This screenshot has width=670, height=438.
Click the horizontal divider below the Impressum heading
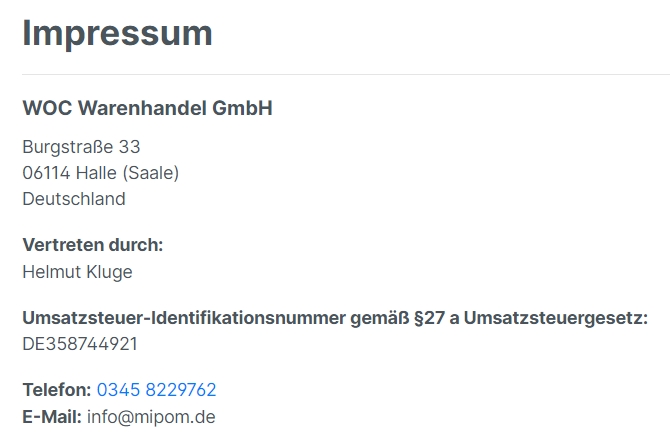[x=346, y=74]
